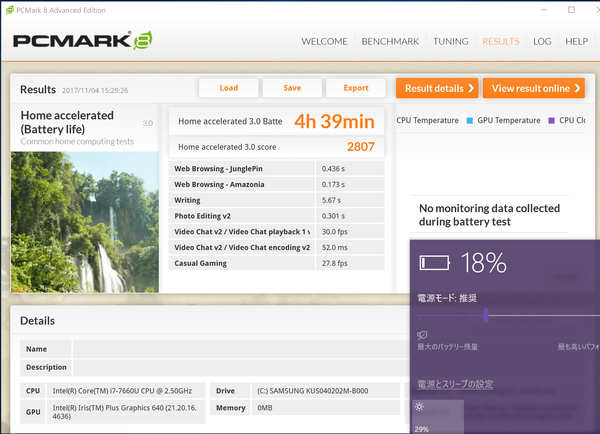Select the 'Web Browsing - JunglePin' row
The width and height of the screenshot is (600, 434).
[276, 168]
